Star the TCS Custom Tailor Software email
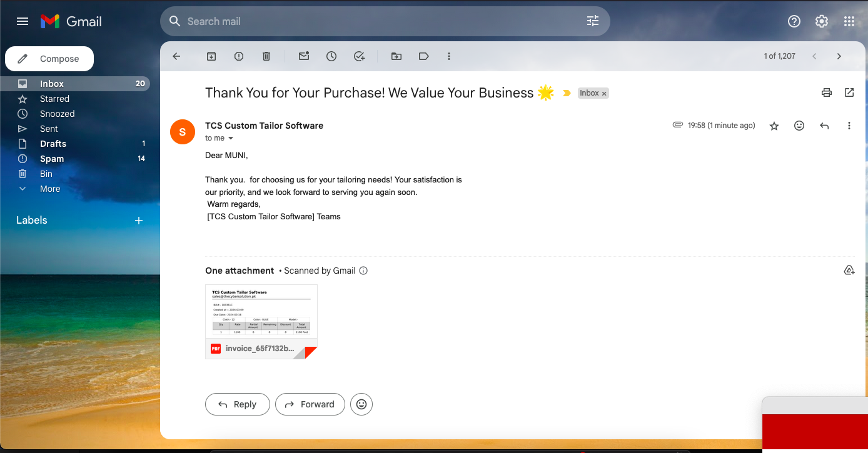Screen dimensions: 868x453 [774, 125]
